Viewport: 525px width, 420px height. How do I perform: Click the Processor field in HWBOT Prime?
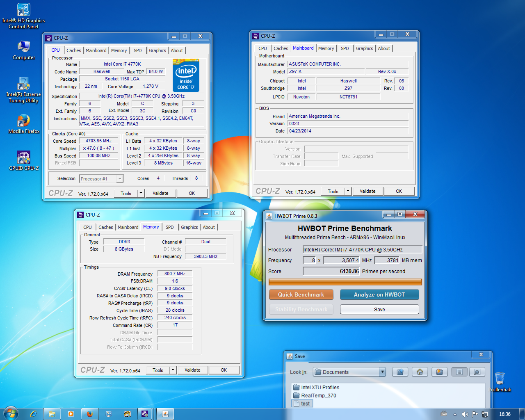pos(363,249)
